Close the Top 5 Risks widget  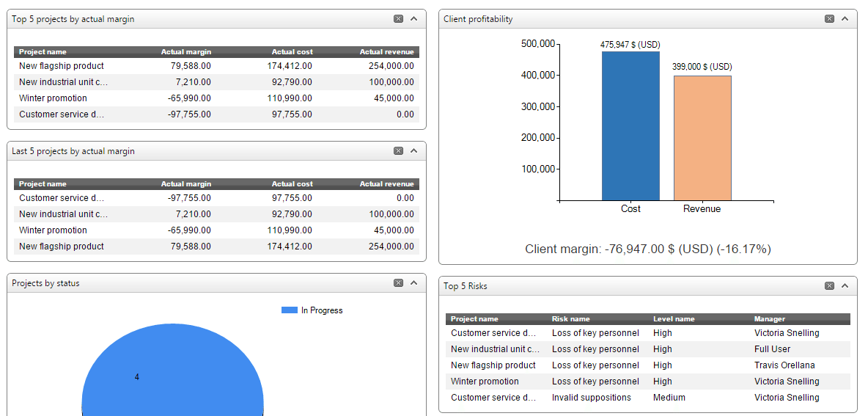click(x=829, y=286)
